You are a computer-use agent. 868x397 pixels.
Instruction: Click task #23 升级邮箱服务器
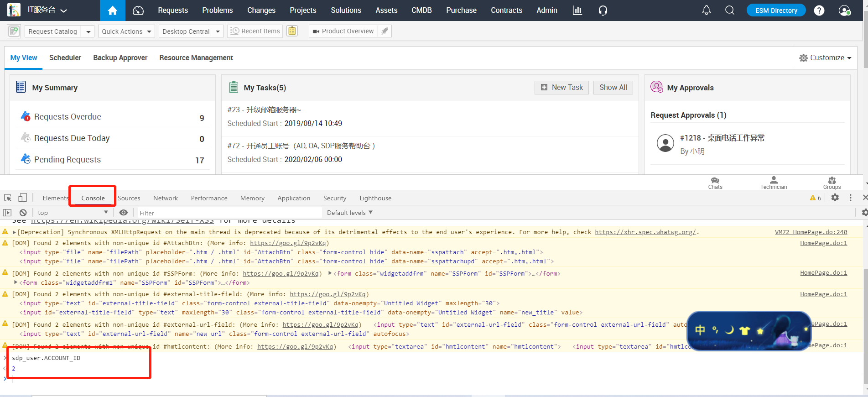click(x=264, y=110)
